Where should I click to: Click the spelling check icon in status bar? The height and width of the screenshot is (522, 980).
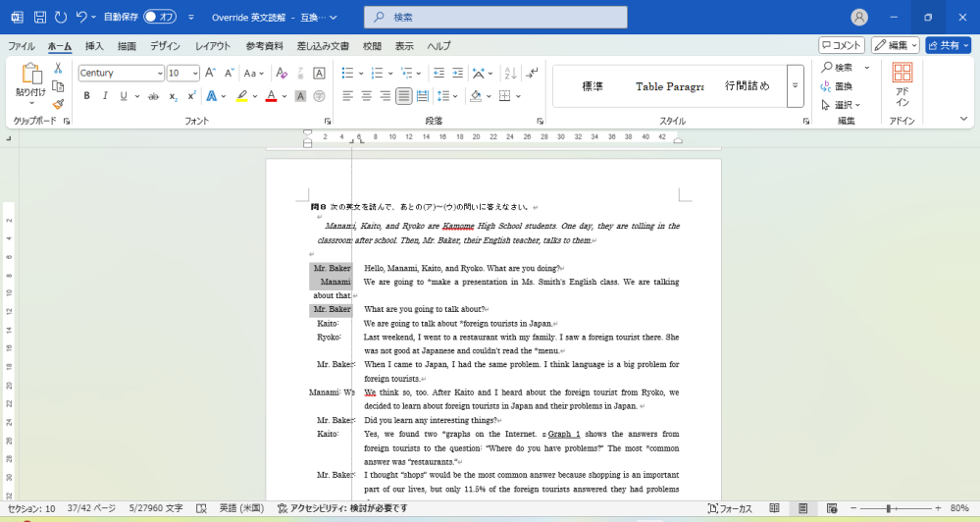pyautogui.click(x=201, y=508)
